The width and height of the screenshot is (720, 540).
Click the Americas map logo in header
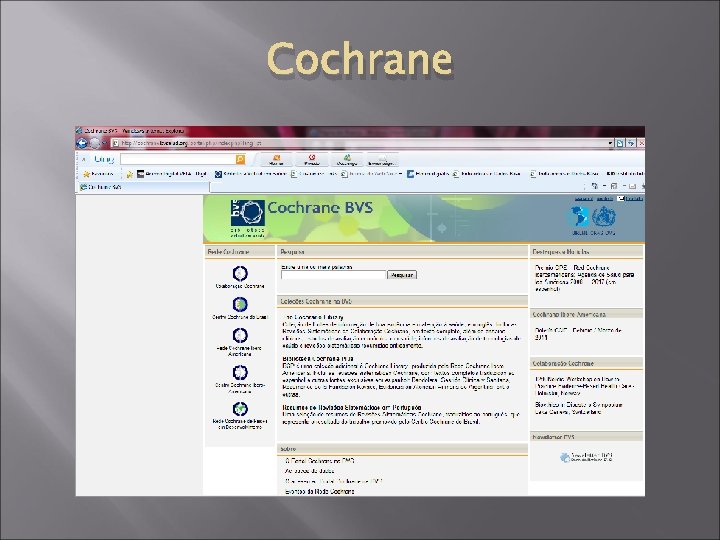(579, 216)
